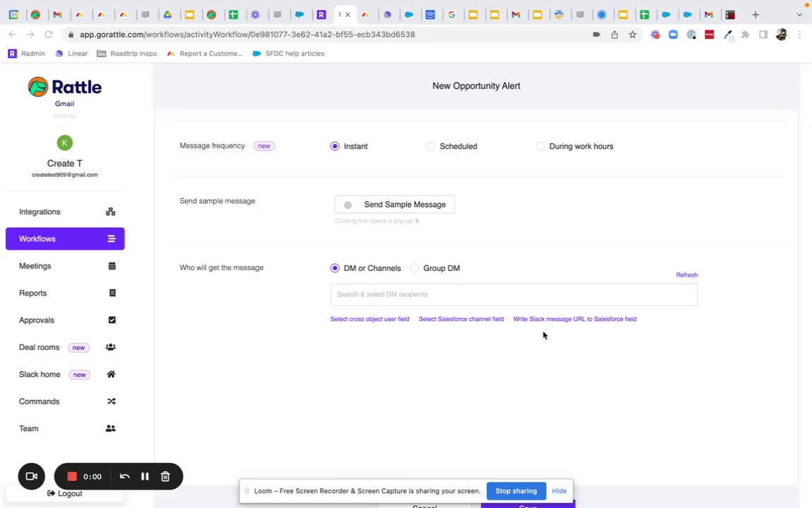812x508 pixels.
Task: Click Stop sharing in Loom bar
Action: [516, 491]
